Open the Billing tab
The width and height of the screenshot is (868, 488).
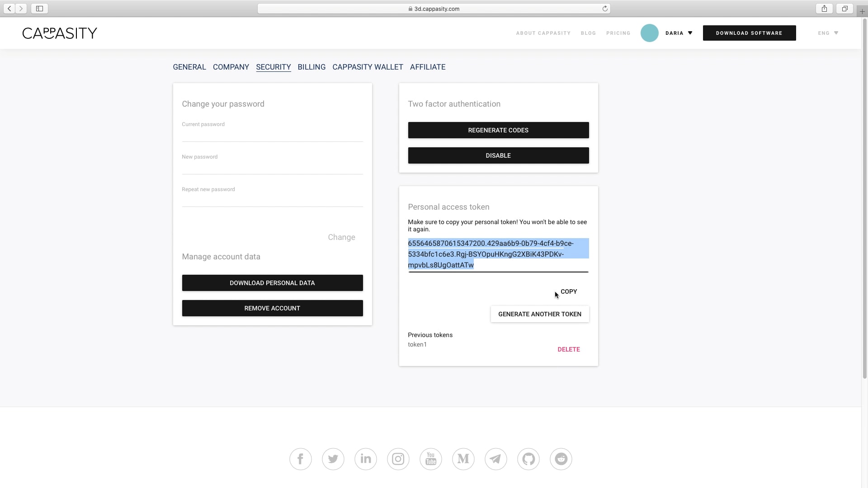311,67
